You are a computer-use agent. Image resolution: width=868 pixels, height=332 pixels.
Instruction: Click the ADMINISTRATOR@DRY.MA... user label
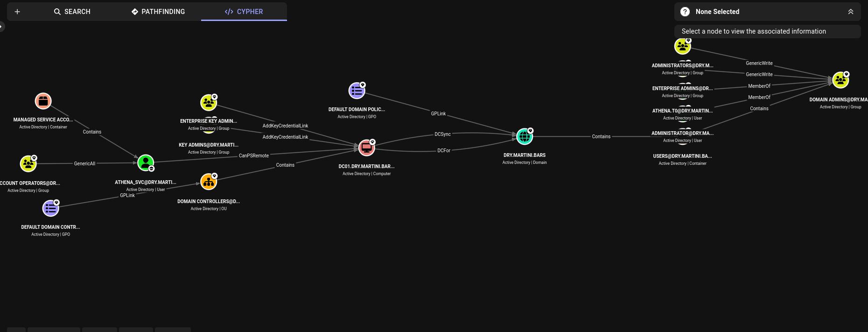(683, 133)
